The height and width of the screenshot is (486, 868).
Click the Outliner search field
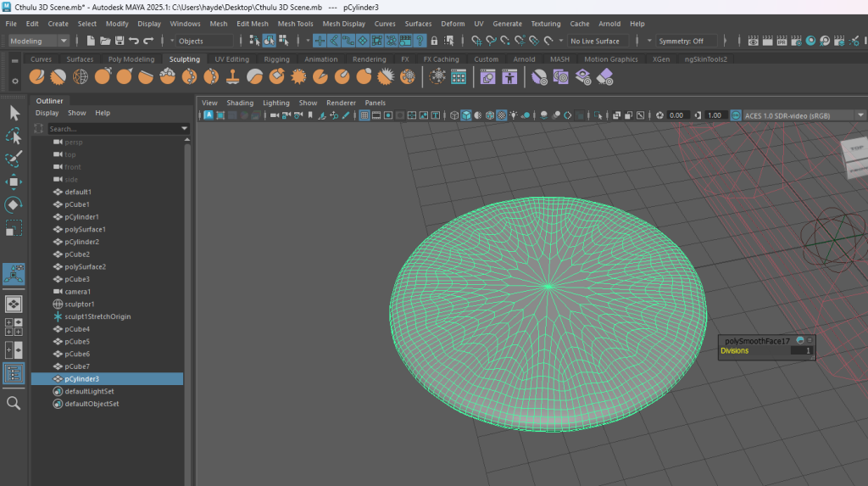click(114, 129)
